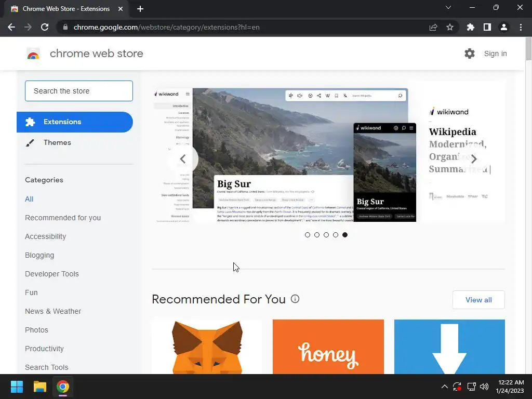Open File Explorer from the taskbar
This screenshot has height=399, width=532.
click(39, 387)
